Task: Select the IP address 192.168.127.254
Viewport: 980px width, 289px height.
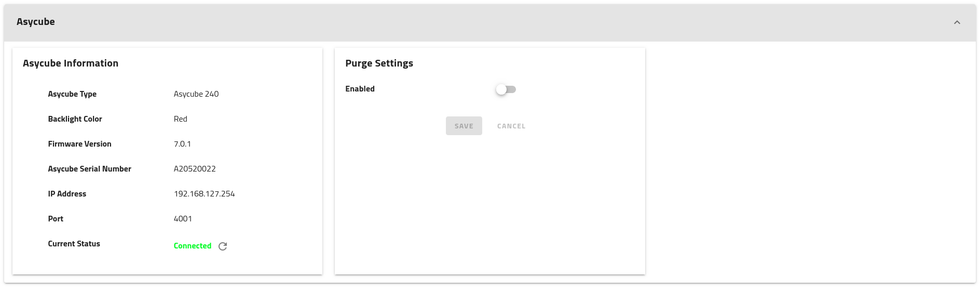Action: (x=204, y=194)
